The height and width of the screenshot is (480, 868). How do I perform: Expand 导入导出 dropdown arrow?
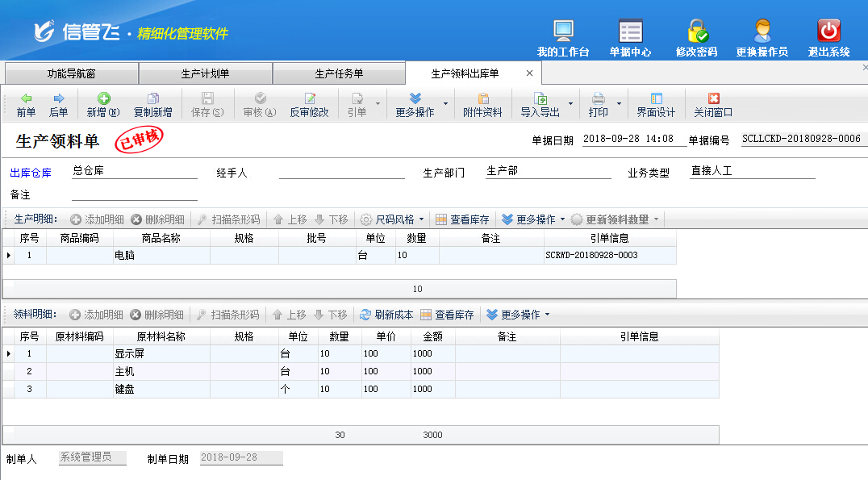point(571,104)
